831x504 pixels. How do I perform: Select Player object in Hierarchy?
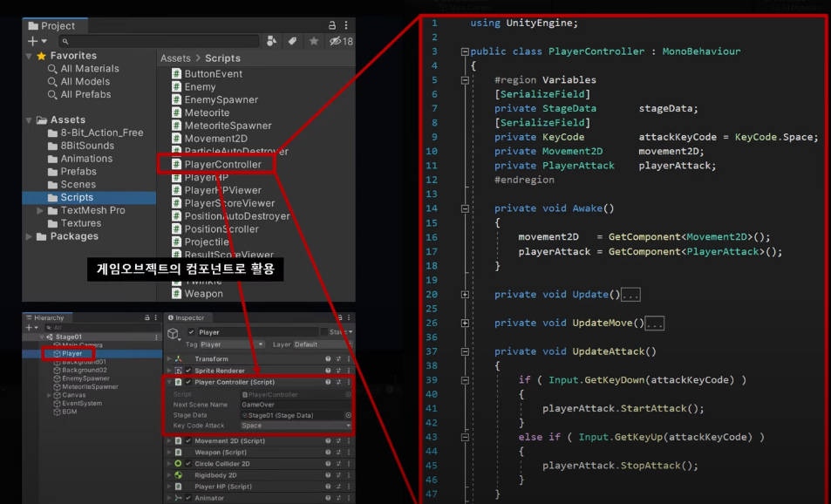[x=72, y=353]
